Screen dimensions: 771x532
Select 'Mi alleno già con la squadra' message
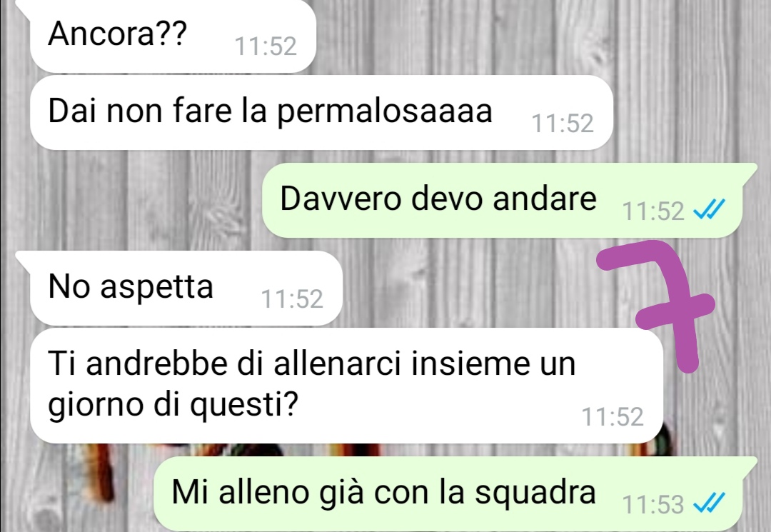pos(448,493)
